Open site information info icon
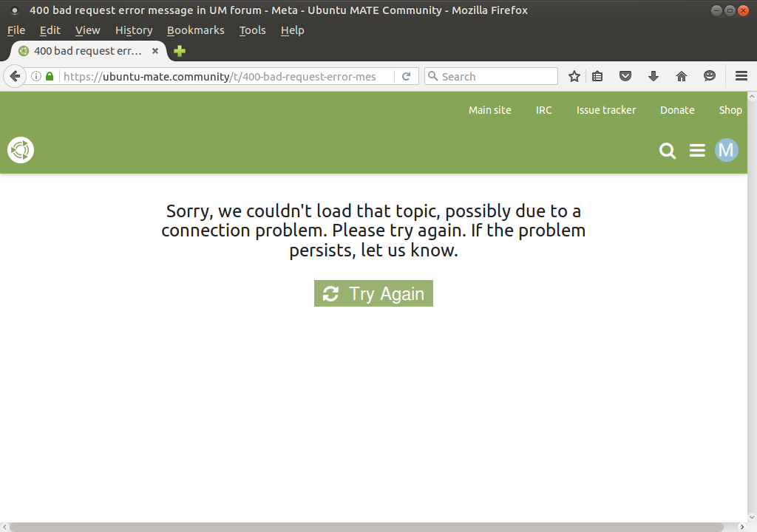 [36, 76]
